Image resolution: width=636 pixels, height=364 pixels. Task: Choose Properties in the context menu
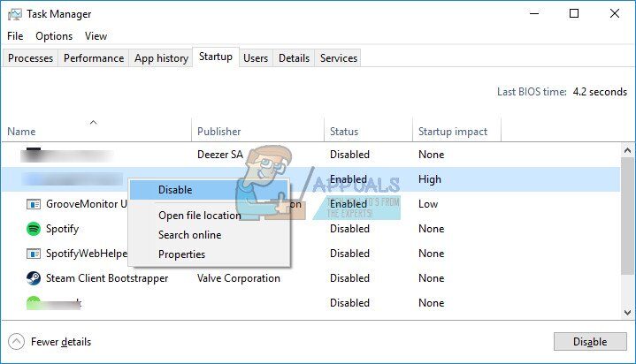pos(209,254)
